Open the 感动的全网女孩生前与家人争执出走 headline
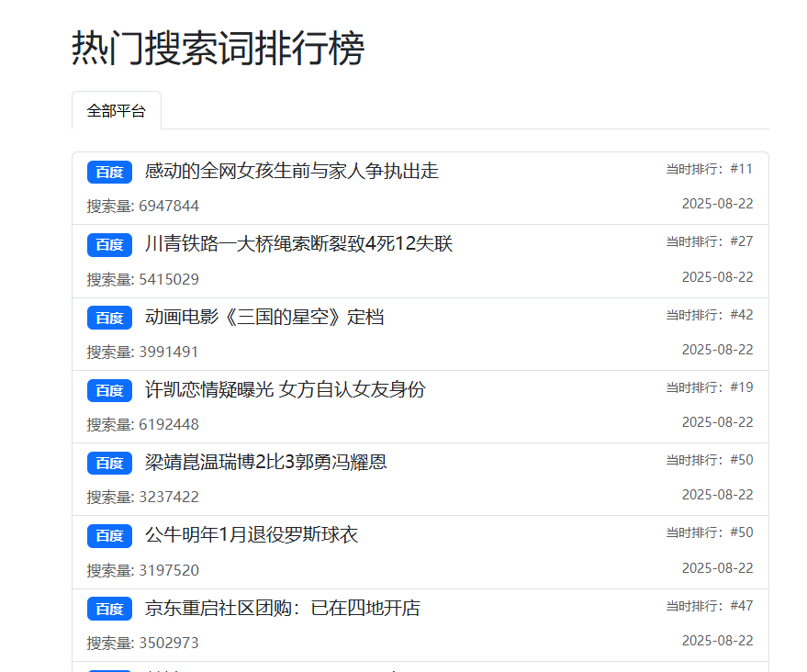Image resolution: width=807 pixels, height=672 pixels. click(x=289, y=172)
